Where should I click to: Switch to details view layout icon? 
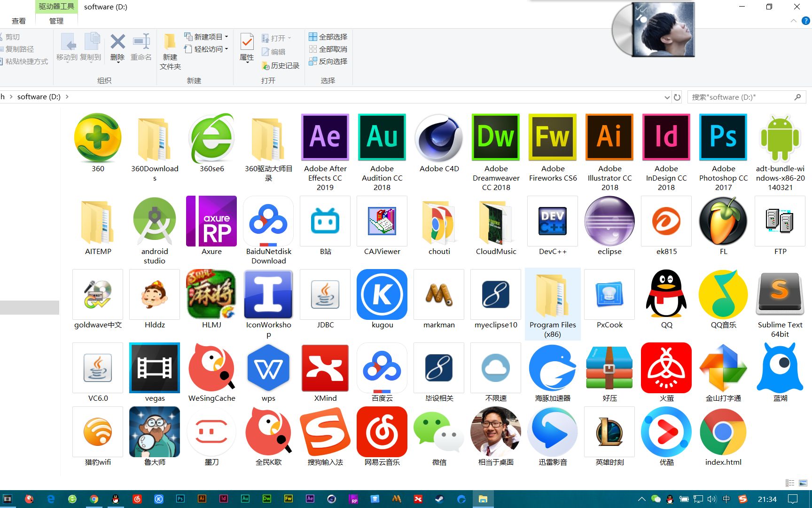(x=790, y=483)
